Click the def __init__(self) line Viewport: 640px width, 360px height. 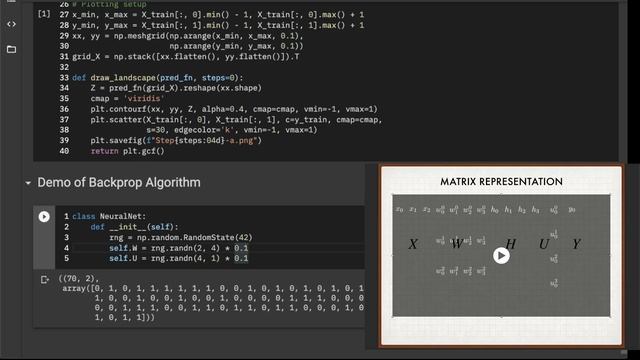(x=134, y=227)
